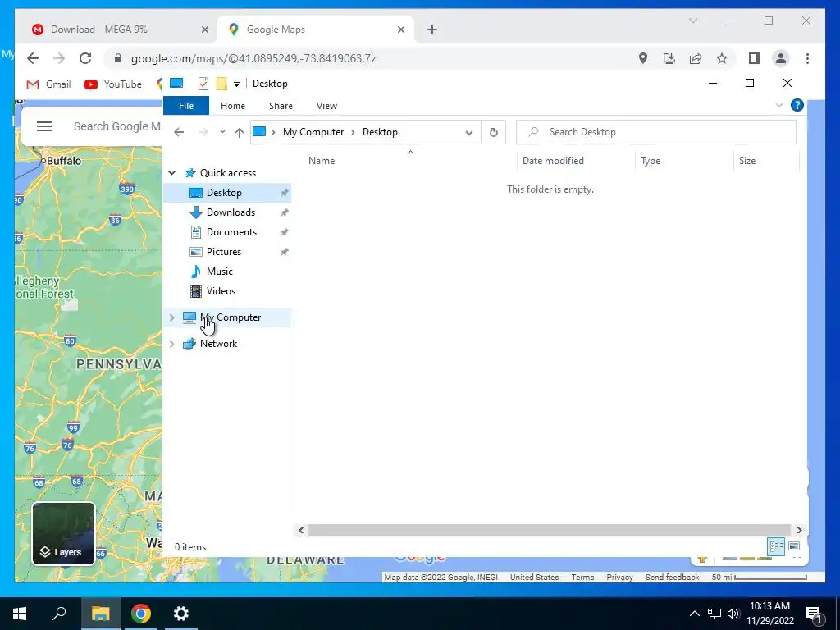
Task: Go up one folder level
Action: click(239, 132)
